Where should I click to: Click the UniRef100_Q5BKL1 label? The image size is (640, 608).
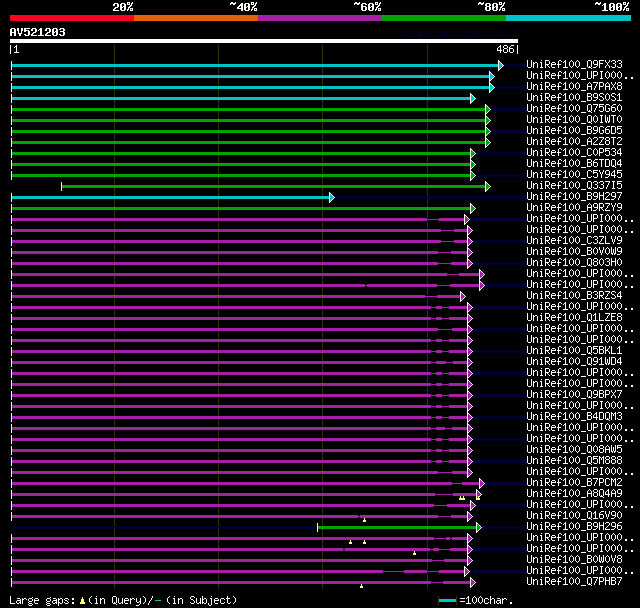[x=574, y=351]
